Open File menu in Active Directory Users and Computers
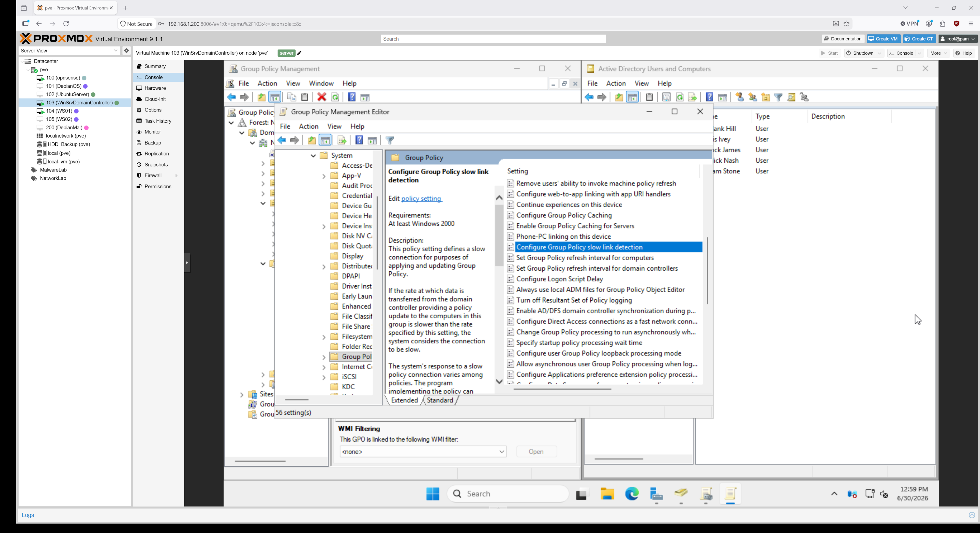This screenshot has width=980, height=533. 592,83
